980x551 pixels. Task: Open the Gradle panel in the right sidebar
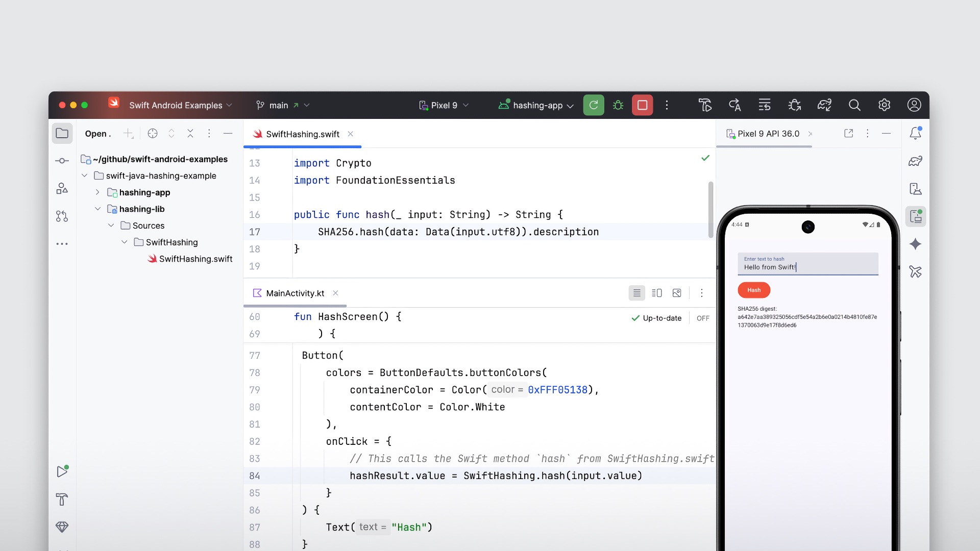pyautogui.click(x=916, y=161)
